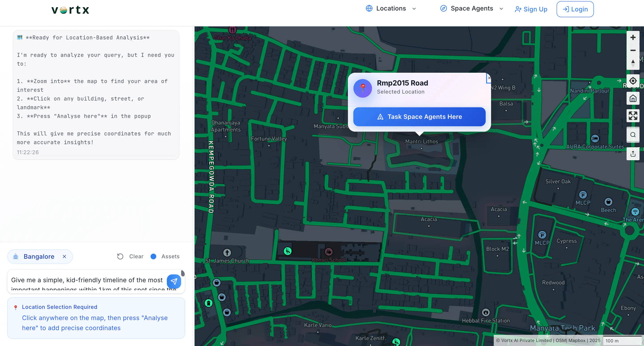Click the Kensri School marker icon

[x=328, y=252]
